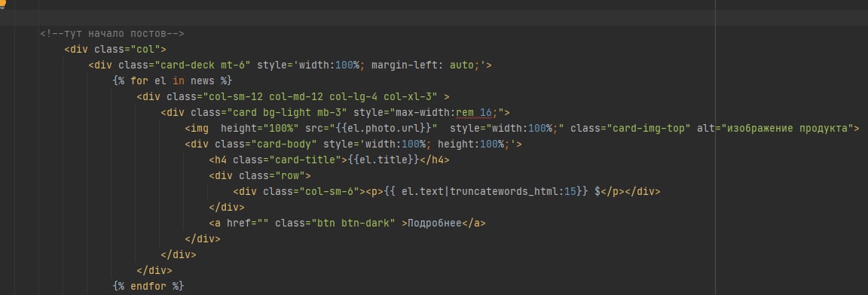
Task: Click the "card-deck mt-6" class value
Action: (x=203, y=65)
